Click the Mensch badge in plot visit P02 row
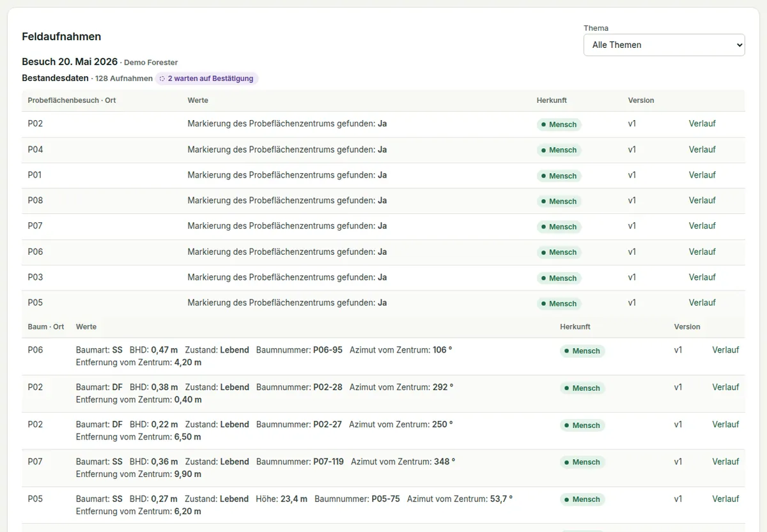Viewport: 767px width, 532px height. 559,125
